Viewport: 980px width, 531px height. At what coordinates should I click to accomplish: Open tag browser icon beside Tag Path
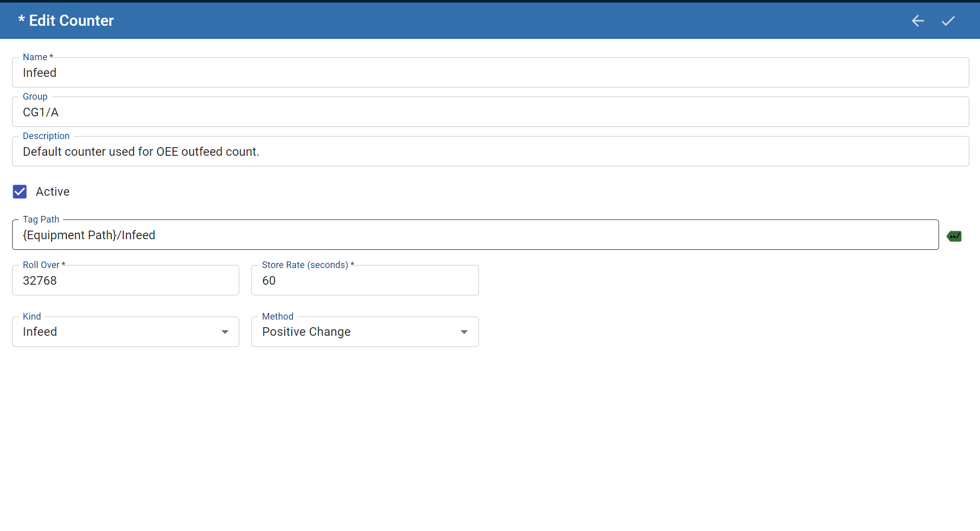point(954,236)
